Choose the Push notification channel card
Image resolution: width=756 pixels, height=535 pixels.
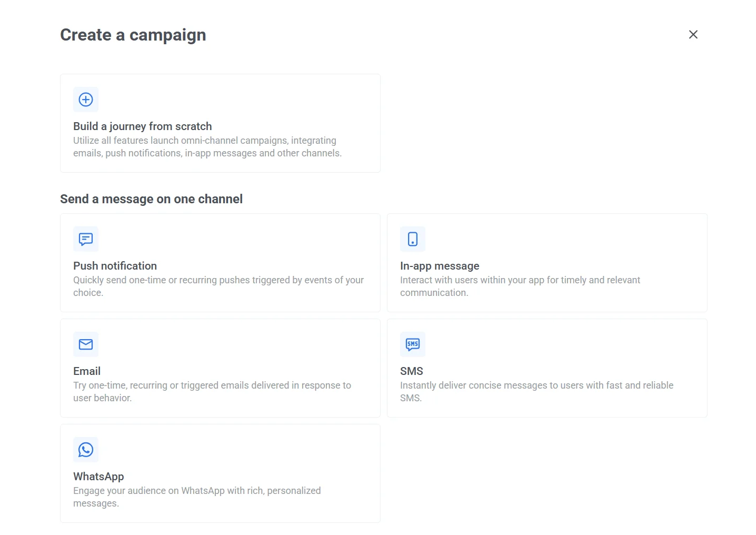[220, 263]
